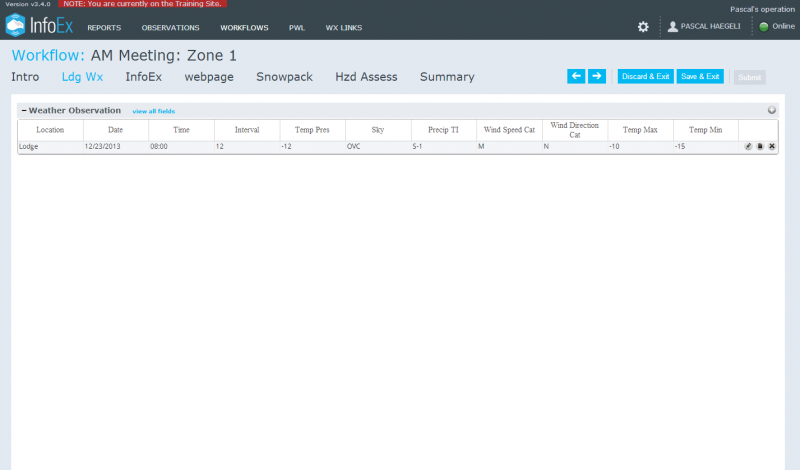This screenshot has width=800, height=470.
Task: Click the Temp Max column header
Action: tap(640, 130)
